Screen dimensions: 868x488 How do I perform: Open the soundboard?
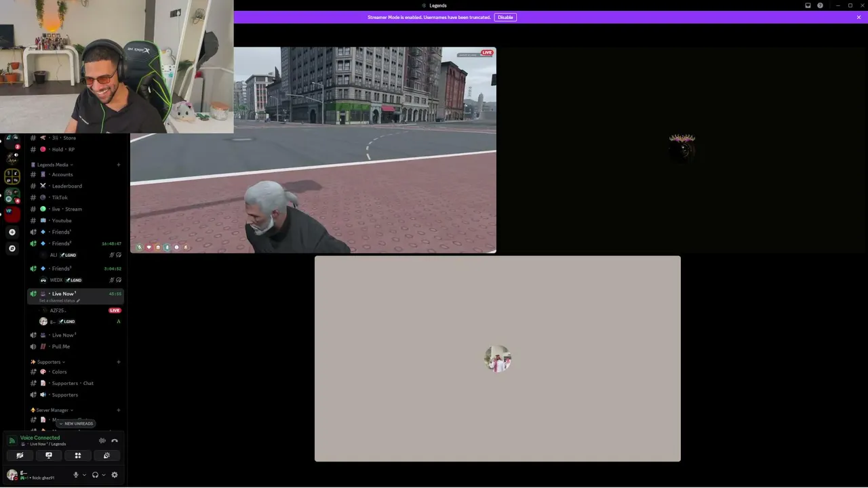(106, 455)
